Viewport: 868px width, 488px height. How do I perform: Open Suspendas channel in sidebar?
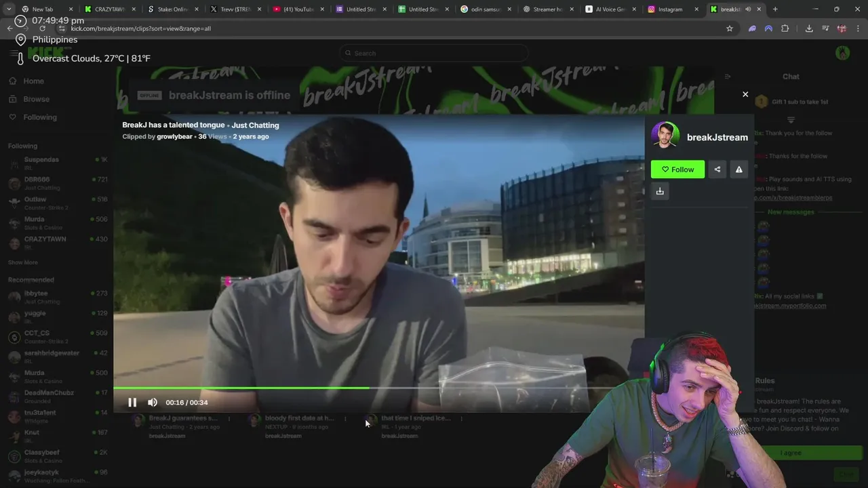[58, 163]
